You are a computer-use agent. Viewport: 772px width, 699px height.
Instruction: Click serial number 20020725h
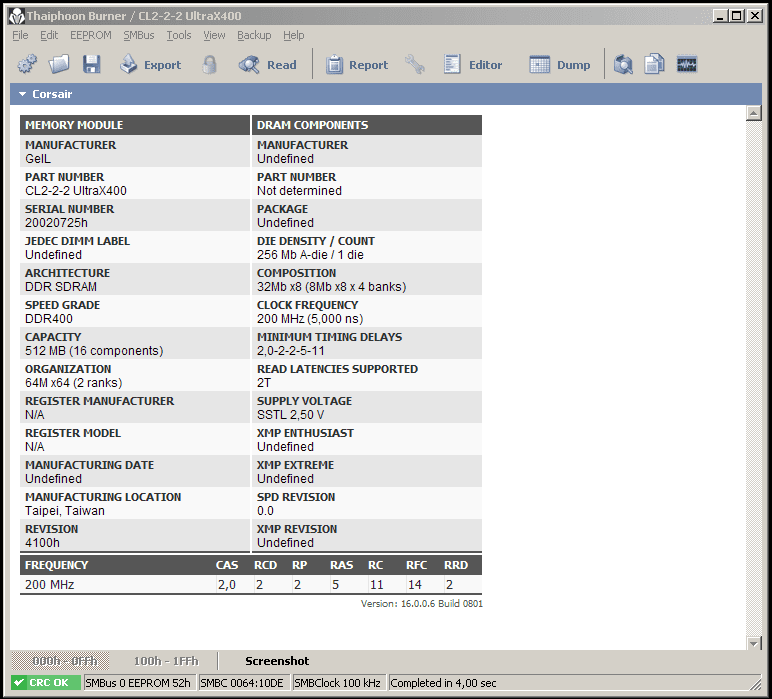[x=56, y=223]
